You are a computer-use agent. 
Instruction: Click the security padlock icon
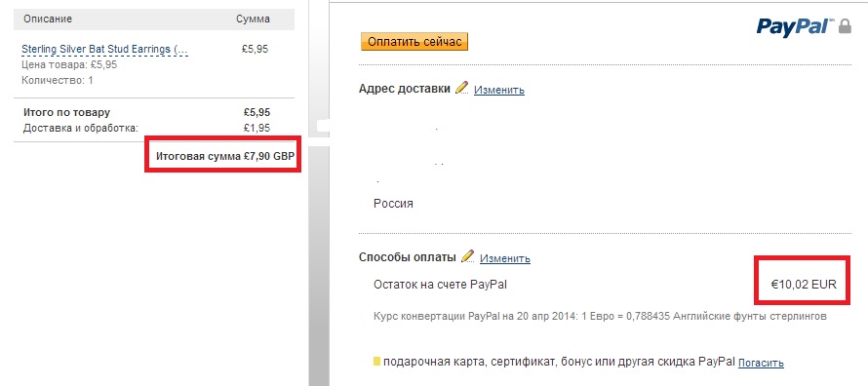click(x=845, y=26)
